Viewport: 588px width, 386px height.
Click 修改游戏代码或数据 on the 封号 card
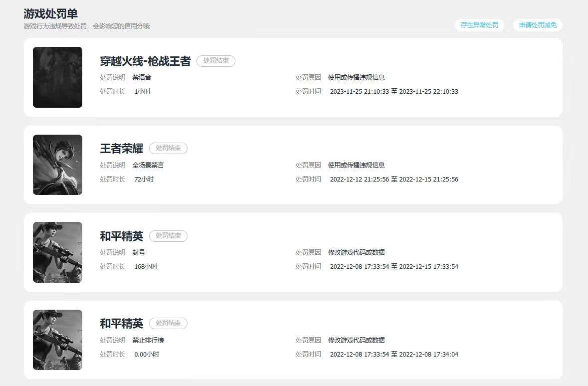click(x=356, y=252)
